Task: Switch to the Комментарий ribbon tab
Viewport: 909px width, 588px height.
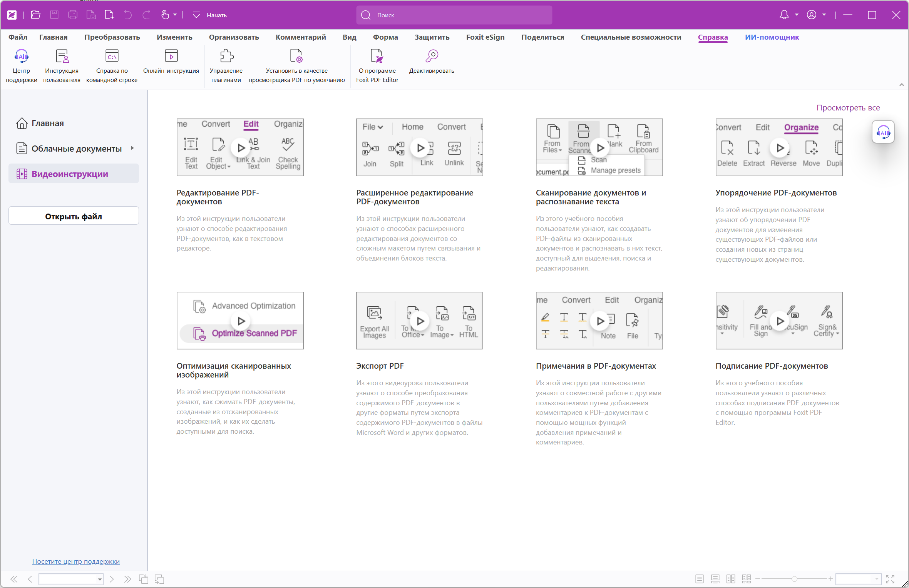Action: [301, 37]
